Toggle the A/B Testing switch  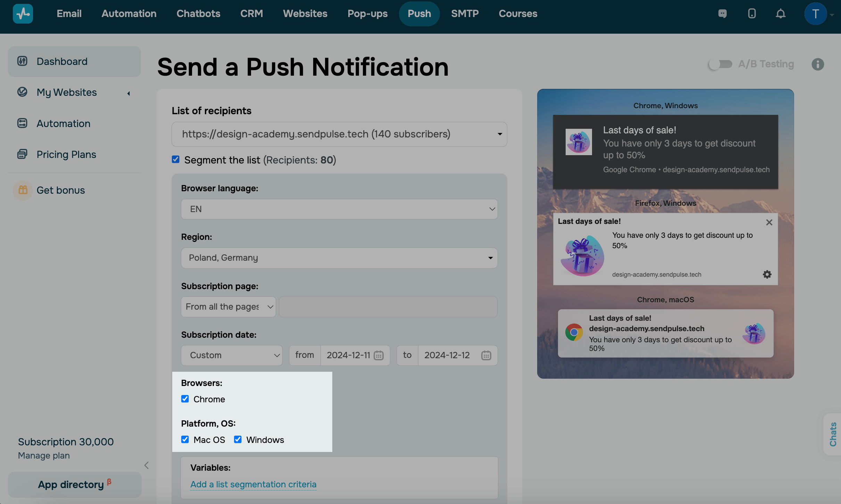(720, 64)
